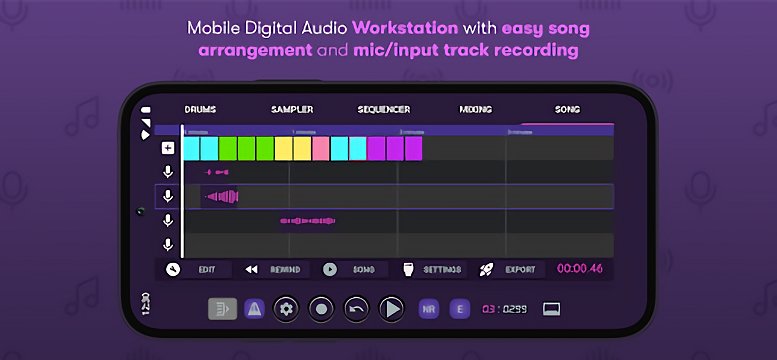The width and height of the screenshot is (777, 360).
Task: Click the add pattern plus icon
Action: tap(168, 148)
